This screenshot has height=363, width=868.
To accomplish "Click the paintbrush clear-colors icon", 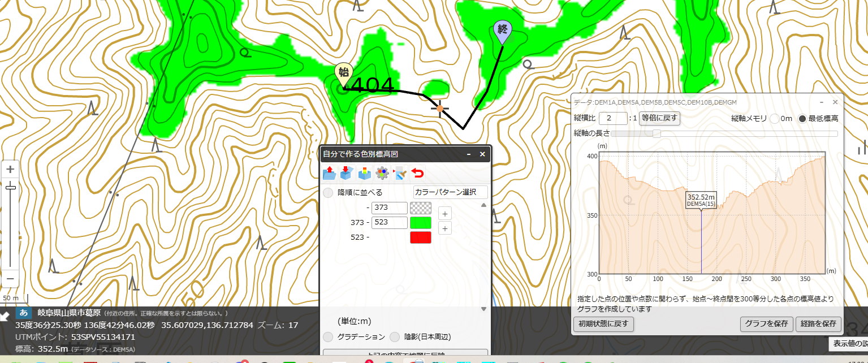I will coord(400,173).
